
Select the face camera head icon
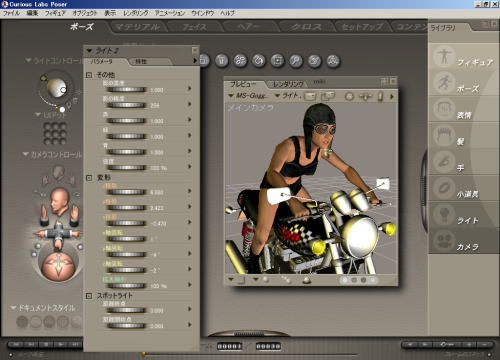coord(59,173)
